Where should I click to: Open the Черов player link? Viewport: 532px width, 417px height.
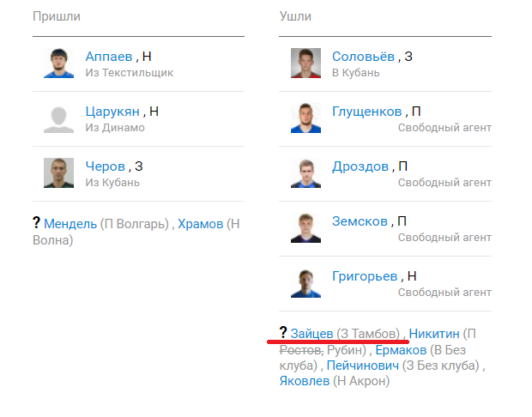(106, 166)
